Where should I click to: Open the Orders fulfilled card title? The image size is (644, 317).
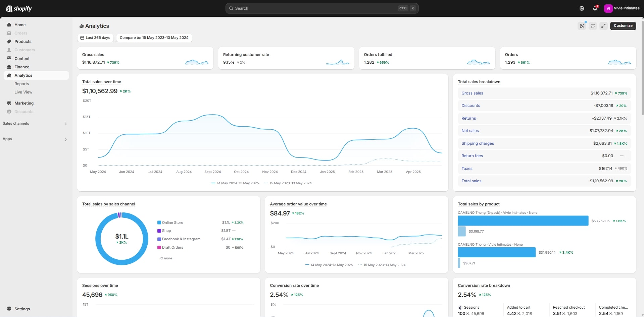[x=378, y=55]
